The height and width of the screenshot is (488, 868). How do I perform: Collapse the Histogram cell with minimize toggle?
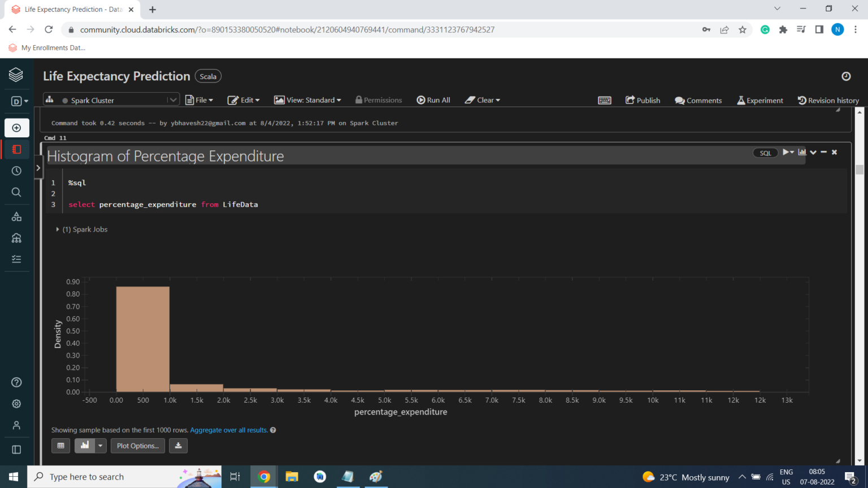pyautogui.click(x=824, y=152)
